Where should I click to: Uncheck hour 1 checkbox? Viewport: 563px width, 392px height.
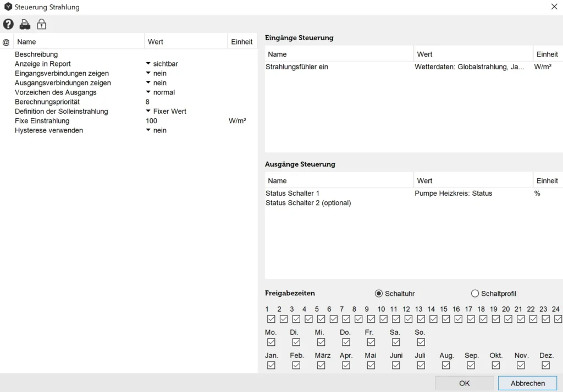coord(271,319)
